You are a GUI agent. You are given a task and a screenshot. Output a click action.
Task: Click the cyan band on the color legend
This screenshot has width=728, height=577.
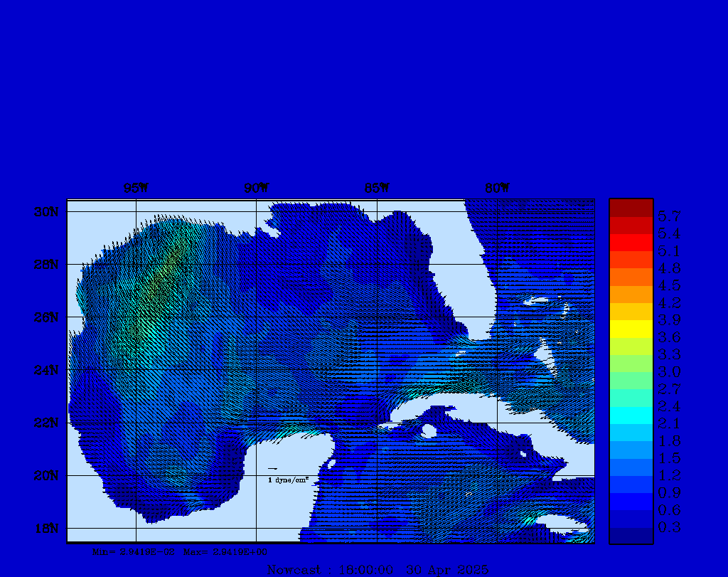631,415
